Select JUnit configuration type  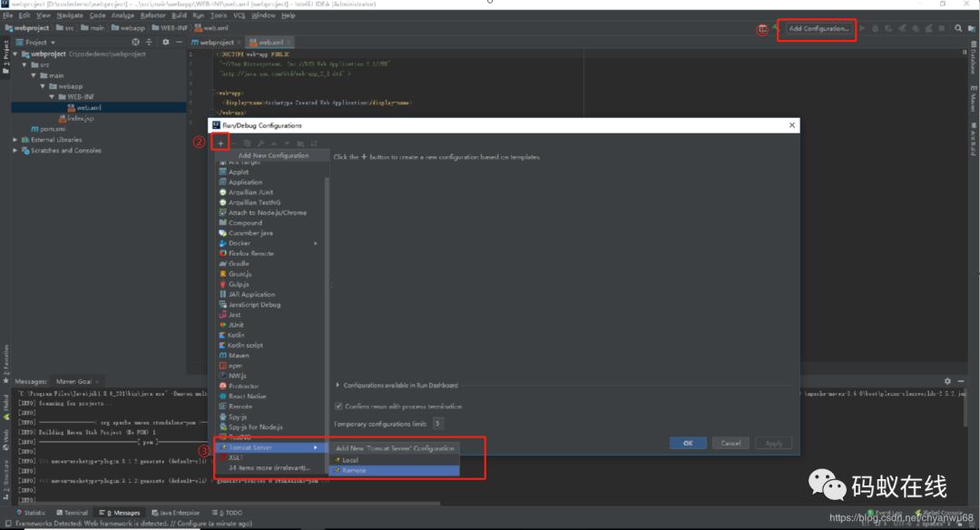(x=236, y=325)
